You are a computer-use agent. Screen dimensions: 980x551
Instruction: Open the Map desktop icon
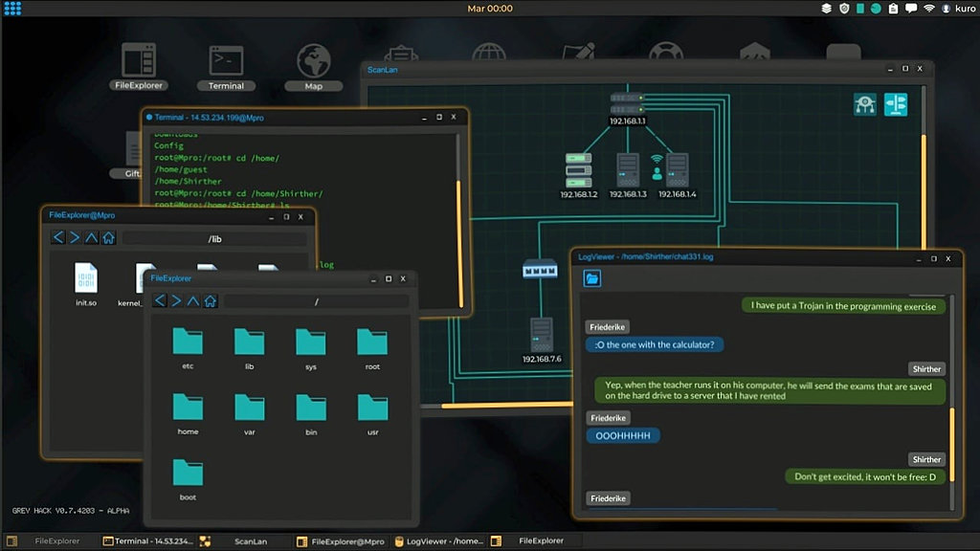point(313,67)
